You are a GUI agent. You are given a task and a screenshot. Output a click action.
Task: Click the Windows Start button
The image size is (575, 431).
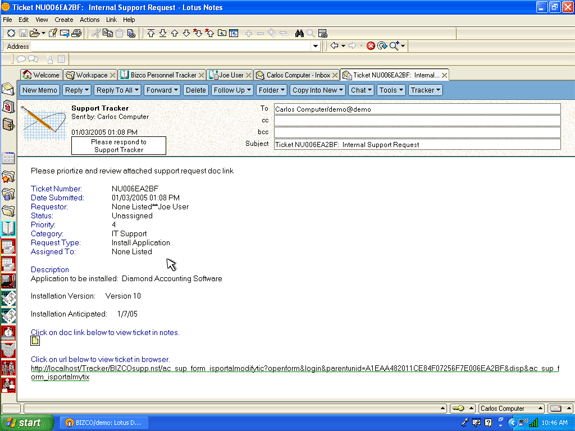click(27, 423)
